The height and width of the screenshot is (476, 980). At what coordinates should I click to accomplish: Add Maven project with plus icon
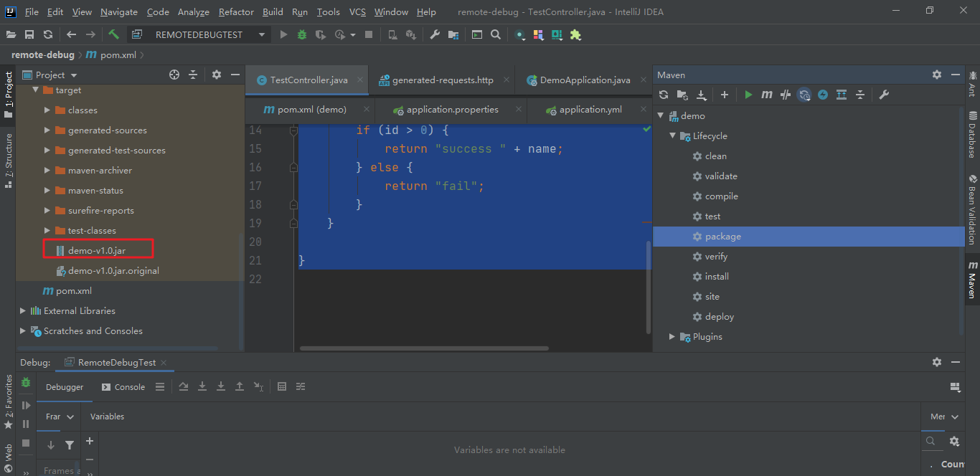pos(725,95)
